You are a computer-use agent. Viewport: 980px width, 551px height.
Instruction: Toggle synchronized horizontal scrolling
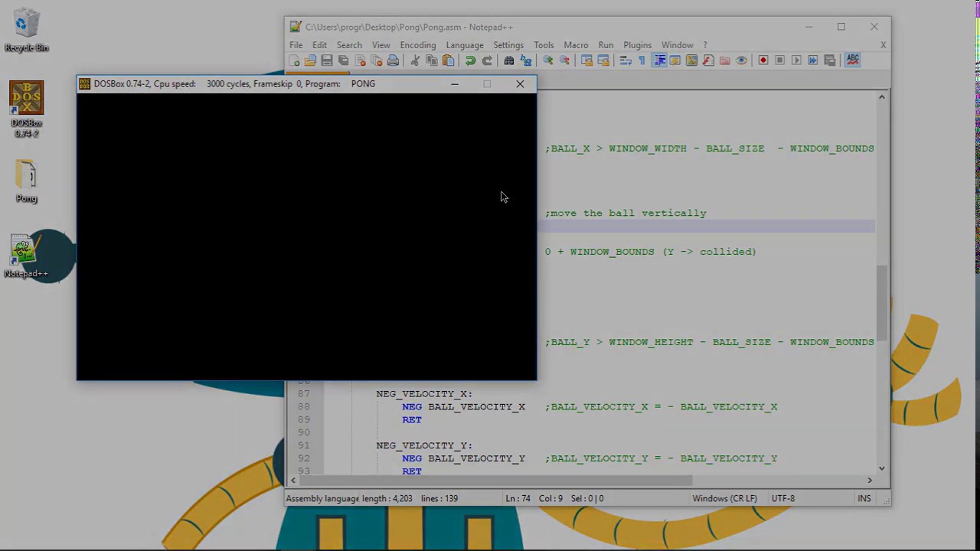tap(603, 60)
